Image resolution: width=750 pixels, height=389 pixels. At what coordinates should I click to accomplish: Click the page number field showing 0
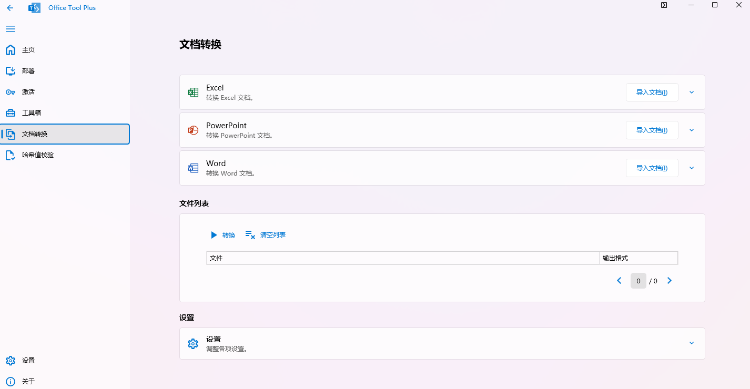[x=638, y=281]
